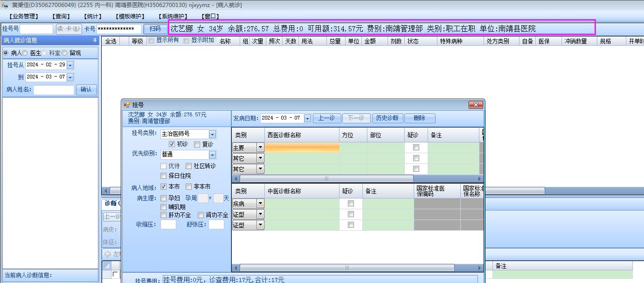
Task: Enable the 非本市 checkbox
Action: [188, 186]
